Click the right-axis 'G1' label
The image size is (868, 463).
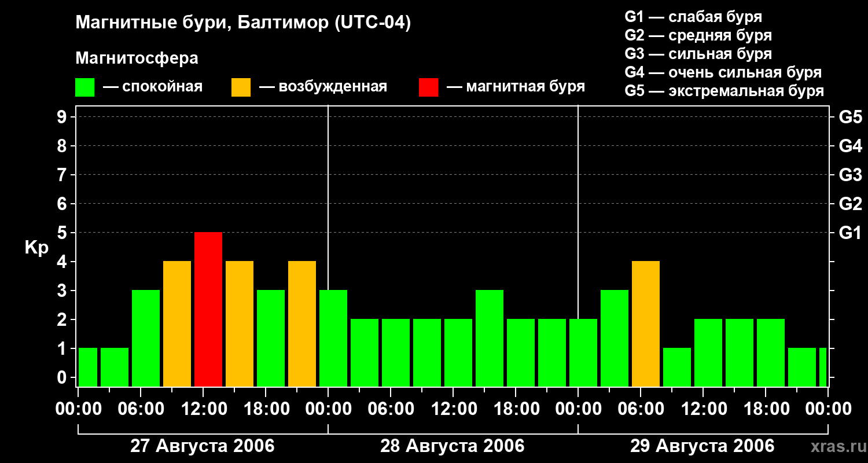(x=851, y=233)
